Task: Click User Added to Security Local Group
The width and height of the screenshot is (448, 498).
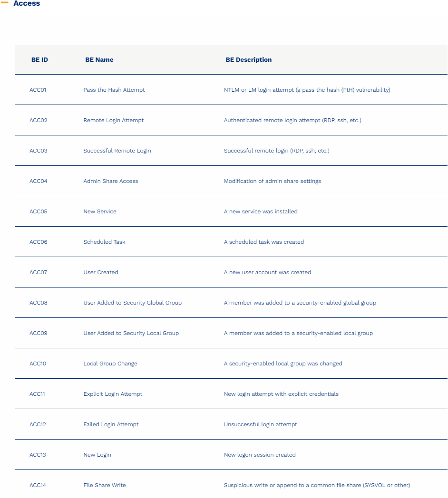Action: tap(131, 333)
